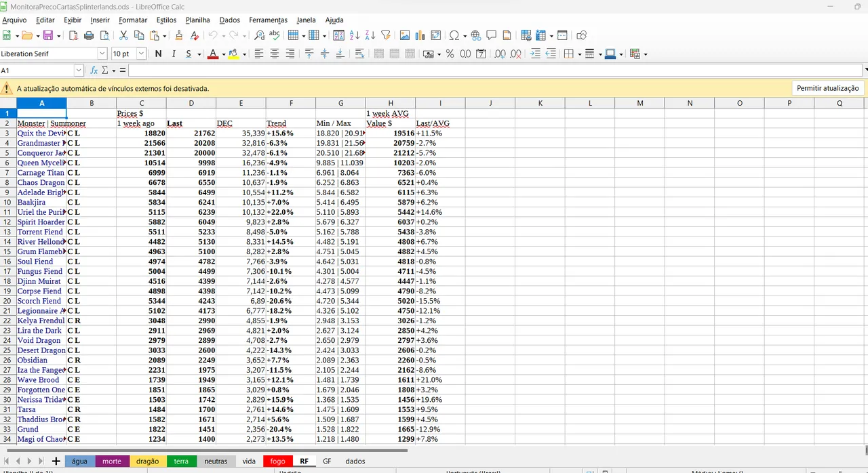Click the formula input line

(495, 70)
